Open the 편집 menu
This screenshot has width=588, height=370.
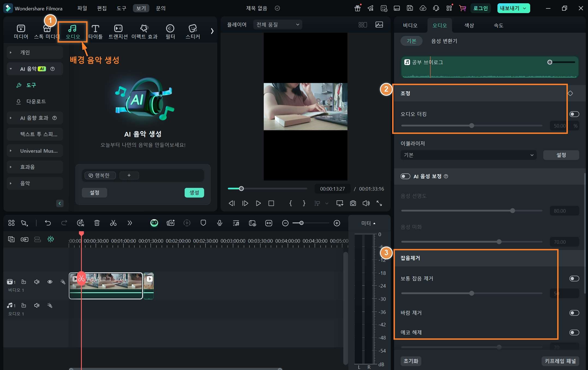(102, 8)
